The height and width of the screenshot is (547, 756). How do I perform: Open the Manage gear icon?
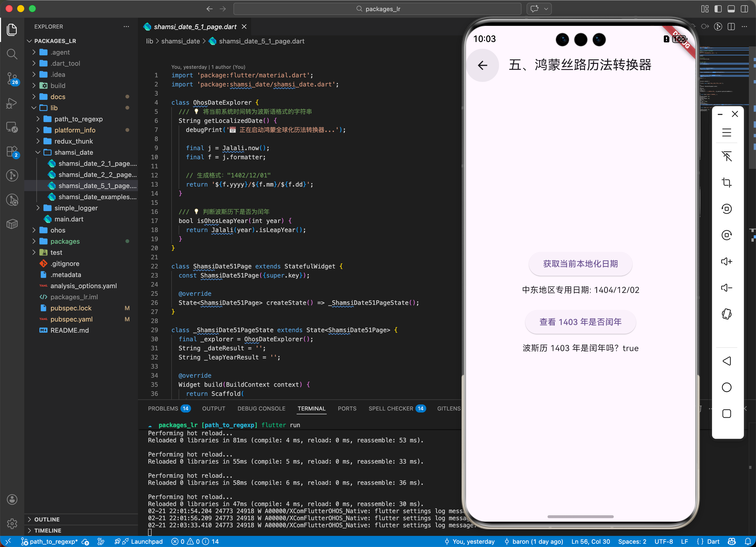pyautogui.click(x=12, y=523)
